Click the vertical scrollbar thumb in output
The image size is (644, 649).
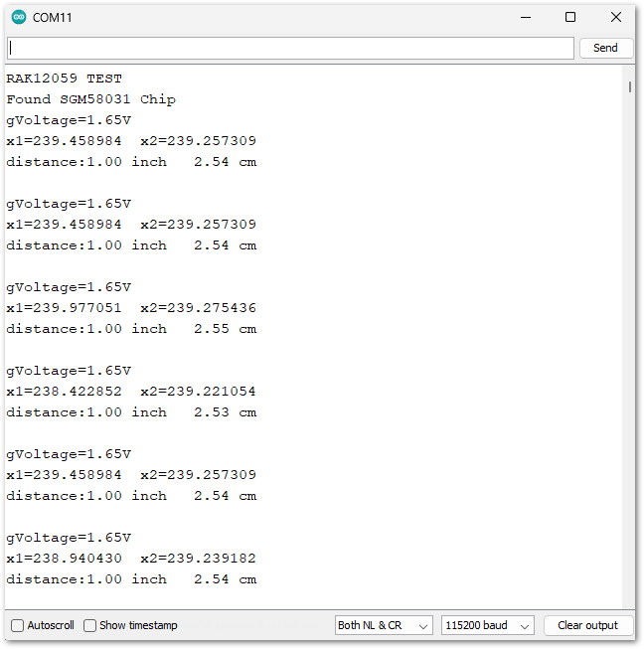pos(629,86)
